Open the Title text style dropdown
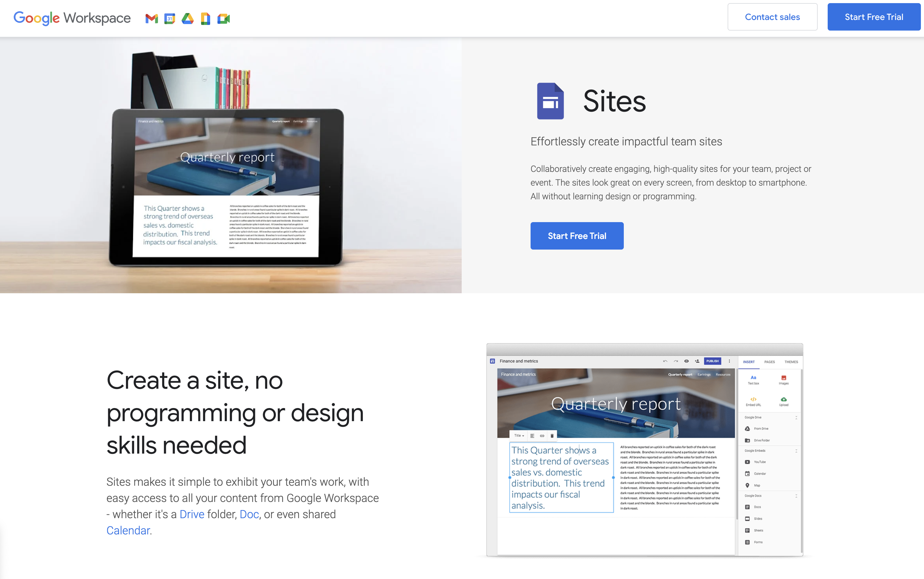Image resolution: width=924 pixels, height=579 pixels. (519, 436)
